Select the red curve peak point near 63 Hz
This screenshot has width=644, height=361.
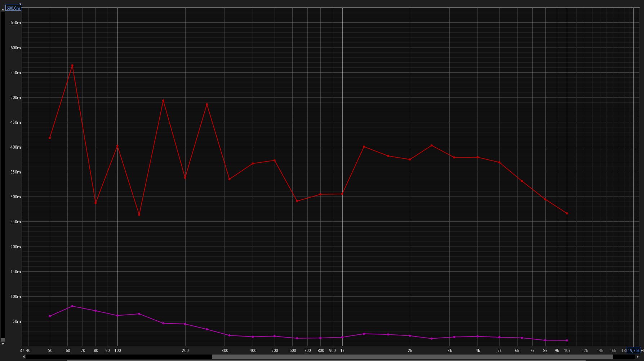point(72,66)
